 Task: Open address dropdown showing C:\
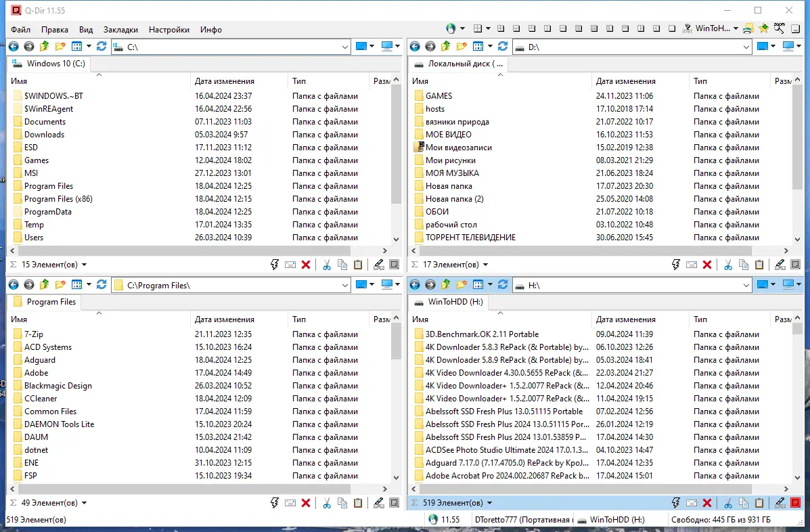[x=345, y=47]
